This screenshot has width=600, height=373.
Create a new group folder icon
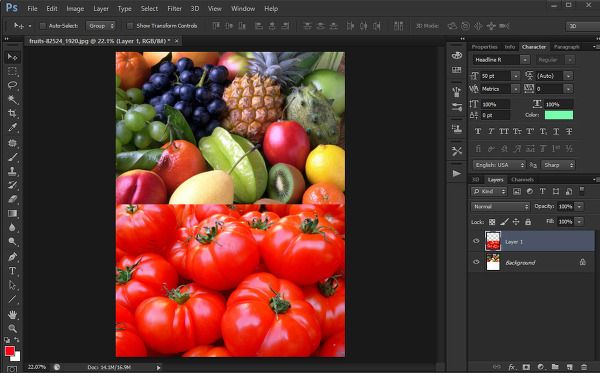(x=555, y=367)
